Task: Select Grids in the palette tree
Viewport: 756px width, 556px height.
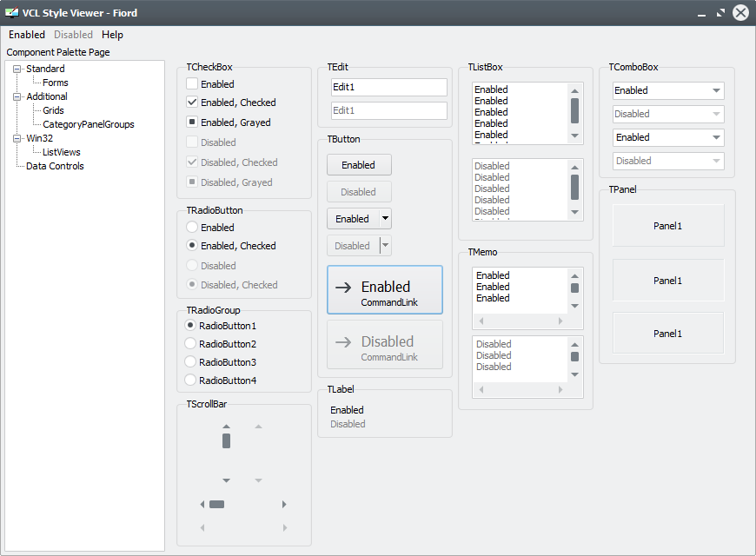Action: [x=53, y=110]
